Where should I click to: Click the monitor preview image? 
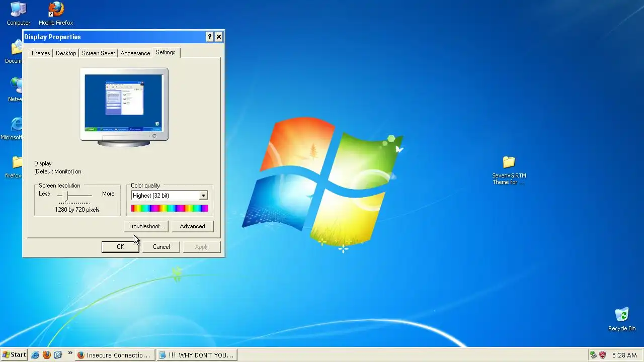pos(124,107)
